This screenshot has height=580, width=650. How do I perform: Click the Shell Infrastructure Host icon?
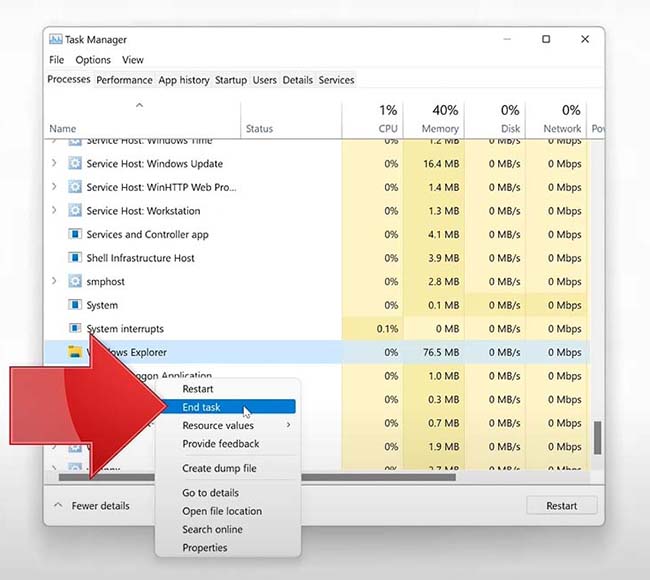tap(75, 258)
